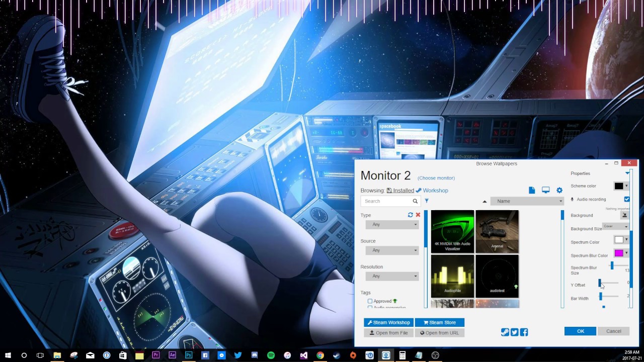This screenshot has width=644, height=362.
Task: Select the Audiophile wallpaper thumbnail
Action: [x=452, y=276]
